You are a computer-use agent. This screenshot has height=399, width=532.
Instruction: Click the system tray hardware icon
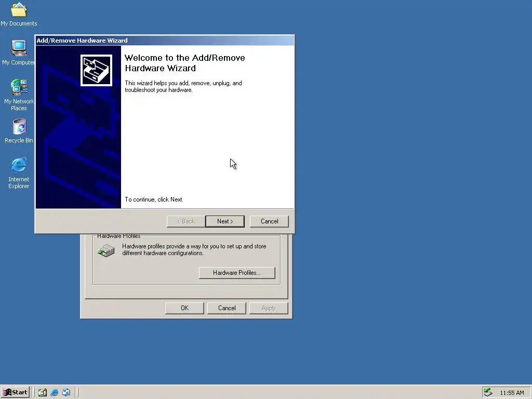pos(488,392)
